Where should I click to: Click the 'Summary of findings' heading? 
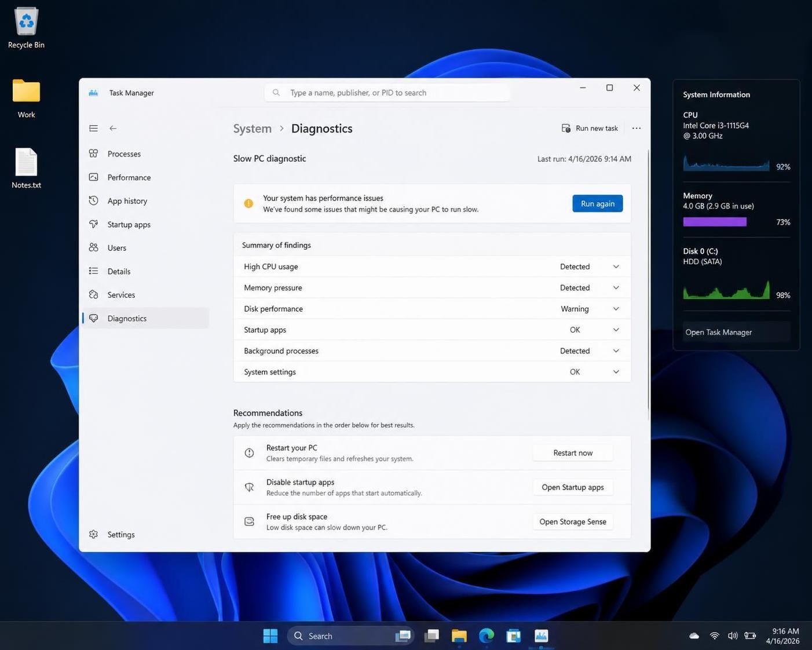[276, 245]
